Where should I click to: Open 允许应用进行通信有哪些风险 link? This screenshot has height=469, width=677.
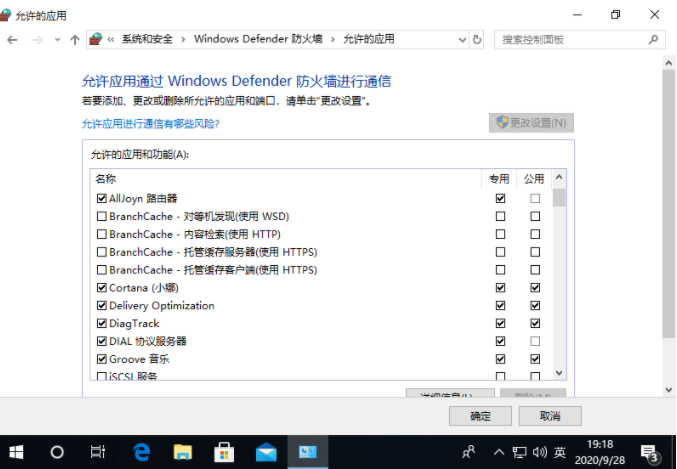[151, 124]
